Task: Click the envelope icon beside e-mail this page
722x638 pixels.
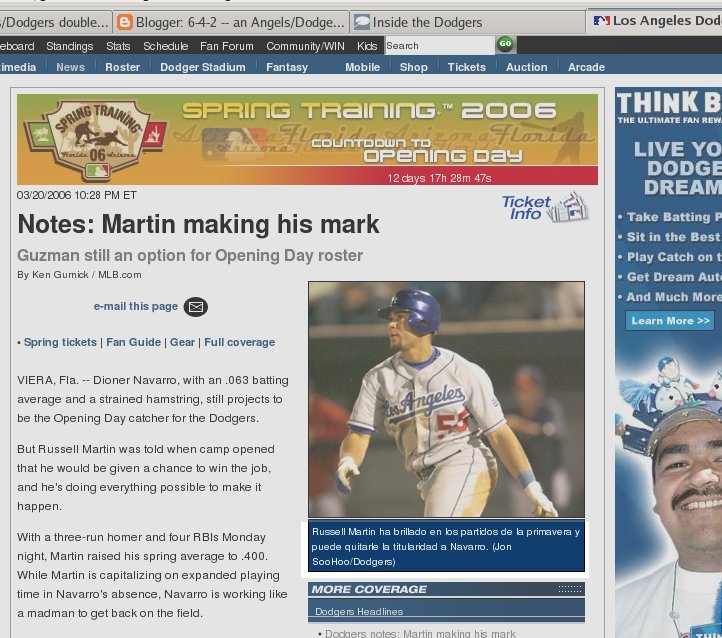Action: click(195, 307)
